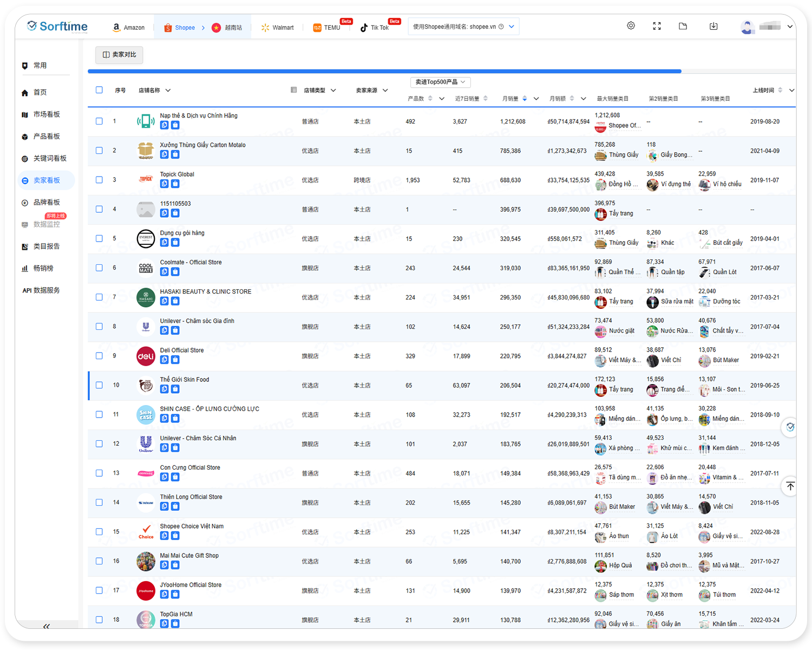Screen dimensions: 812x650
Task: Click the column settings icon beside 店铺类型
Action: click(294, 90)
